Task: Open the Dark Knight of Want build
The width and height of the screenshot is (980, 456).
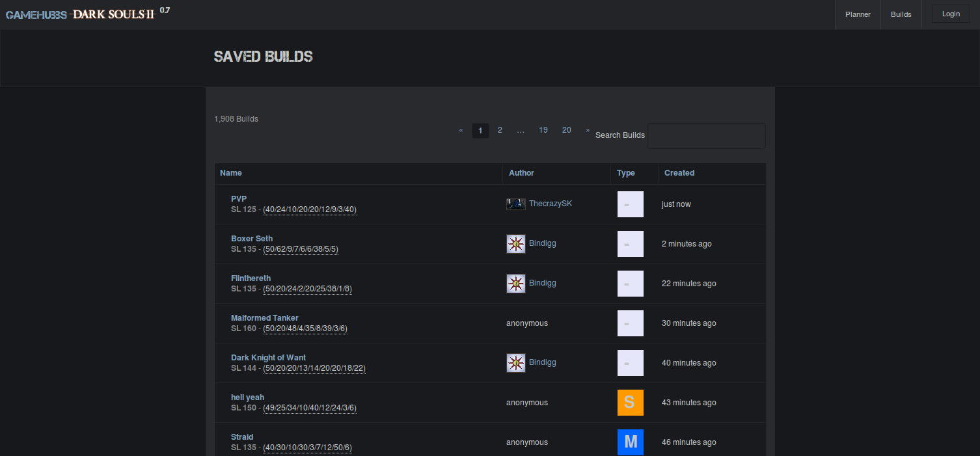Action: 268,358
